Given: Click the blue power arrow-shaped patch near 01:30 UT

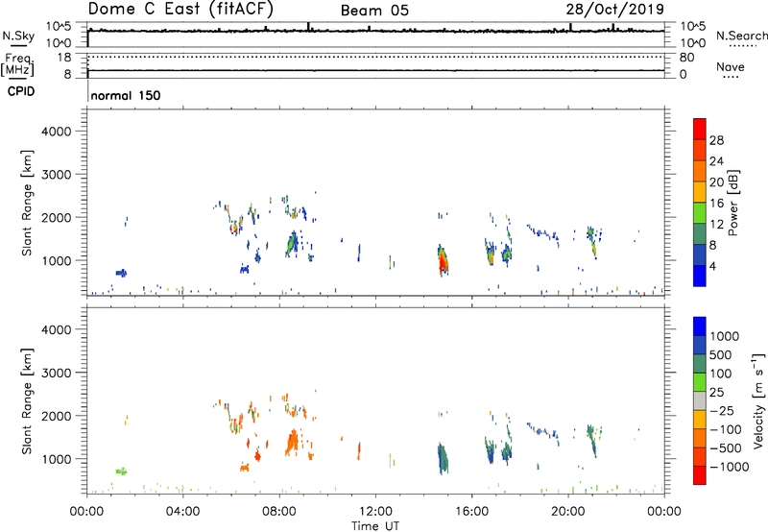Looking at the screenshot, I should [121, 274].
